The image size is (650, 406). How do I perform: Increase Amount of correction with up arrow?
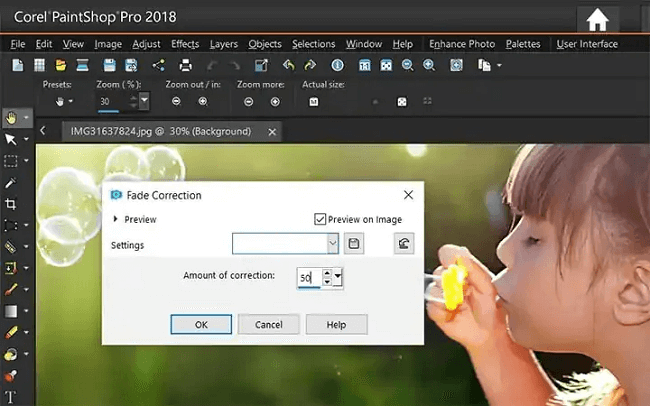point(327,273)
